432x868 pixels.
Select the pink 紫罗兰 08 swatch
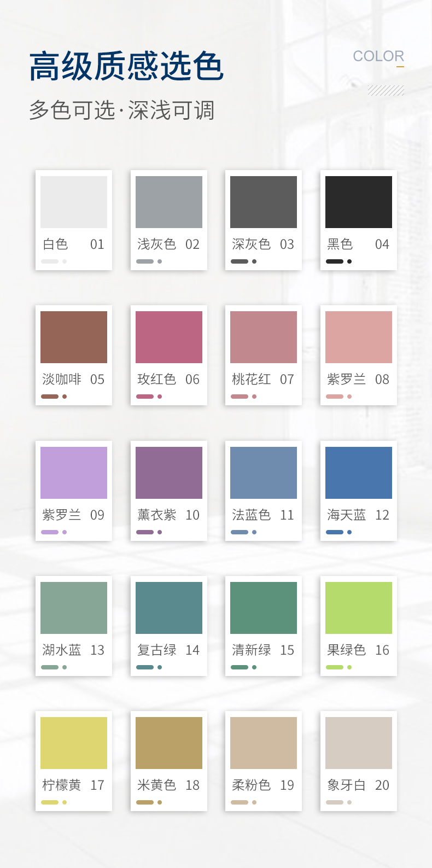[359, 337]
